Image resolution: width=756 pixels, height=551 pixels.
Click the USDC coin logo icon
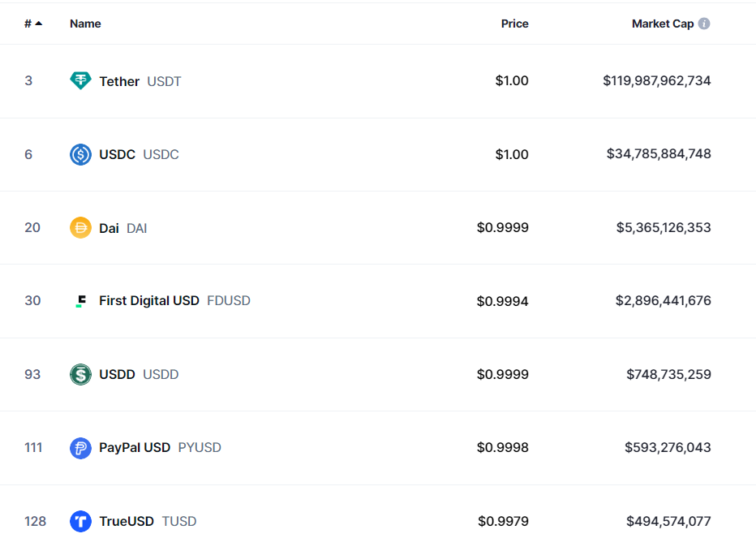tap(80, 154)
